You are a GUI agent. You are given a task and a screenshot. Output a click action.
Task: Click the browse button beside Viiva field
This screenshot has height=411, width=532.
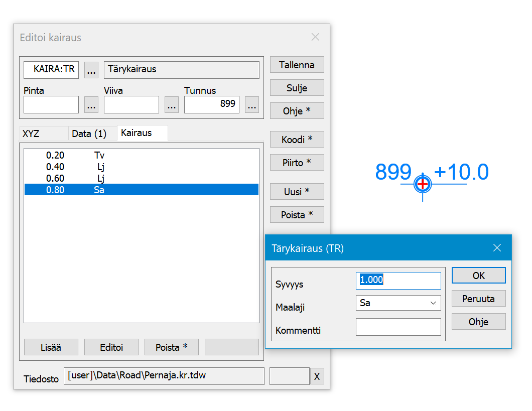[172, 105]
